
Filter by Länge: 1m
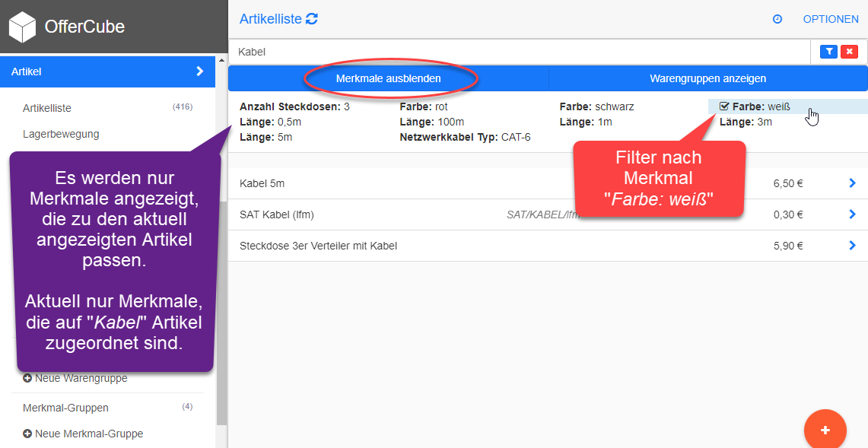586,122
